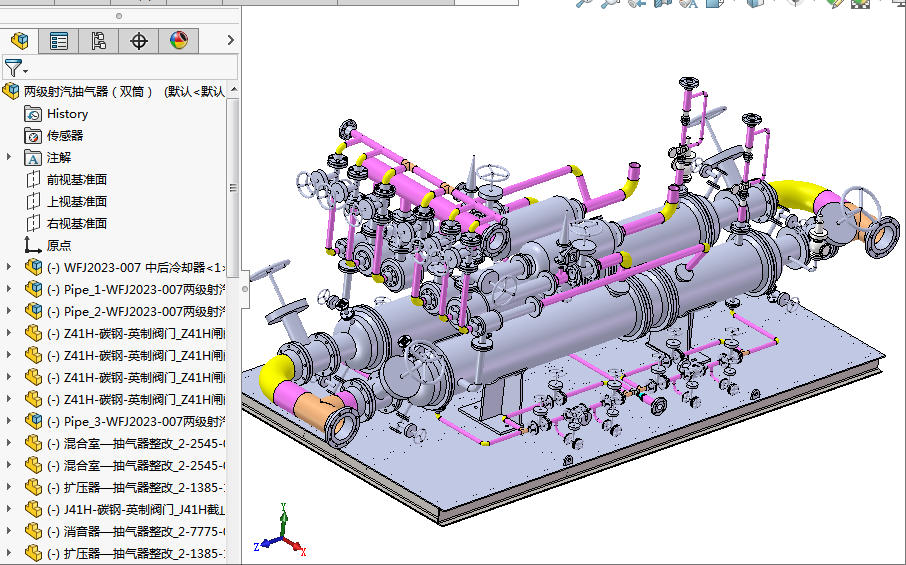Image resolution: width=906 pixels, height=565 pixels.
Task: Open the DimXpertManager crosshair tab
Action: click(139, 41)
